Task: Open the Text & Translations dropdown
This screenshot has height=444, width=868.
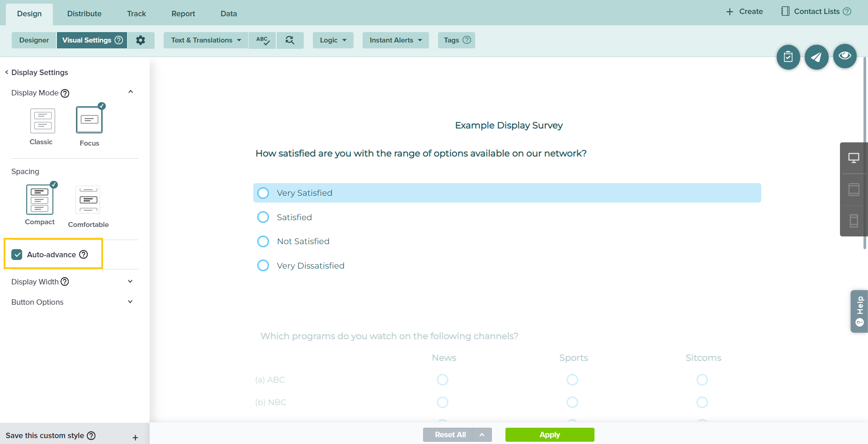Action: pyautogui.click(x=206, y=40)
